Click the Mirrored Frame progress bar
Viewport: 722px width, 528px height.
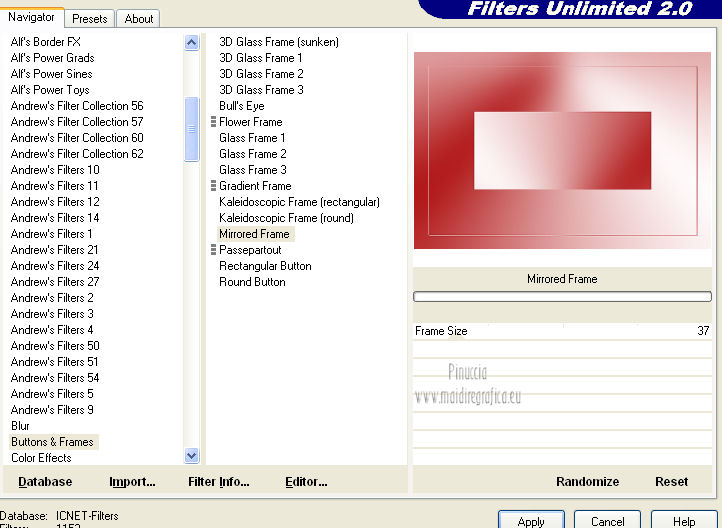coord(562,297)
